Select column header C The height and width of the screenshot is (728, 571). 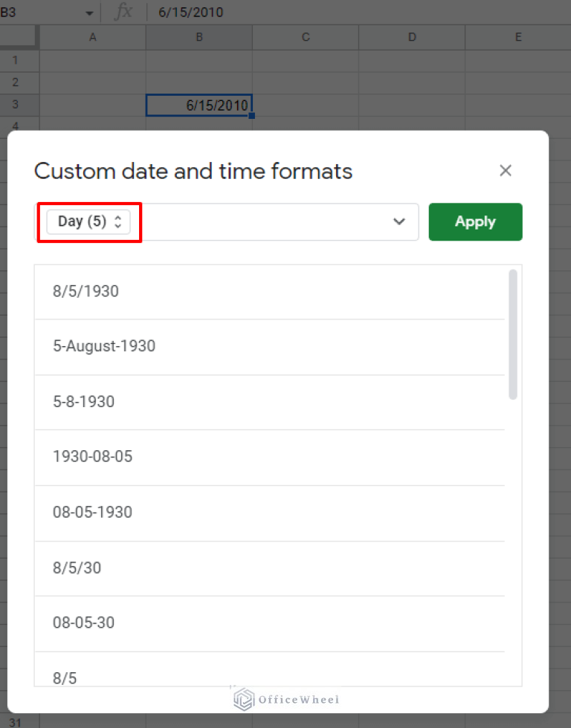point(305,37)
